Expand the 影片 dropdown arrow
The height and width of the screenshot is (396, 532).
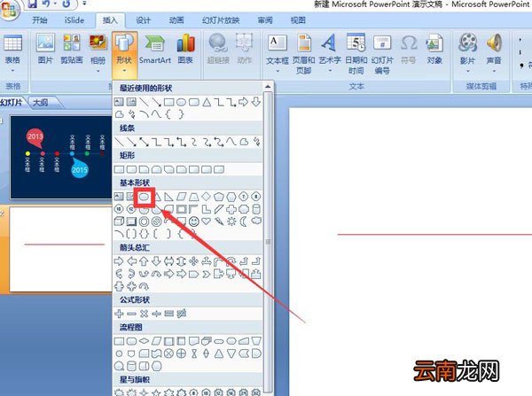[468, 71]
